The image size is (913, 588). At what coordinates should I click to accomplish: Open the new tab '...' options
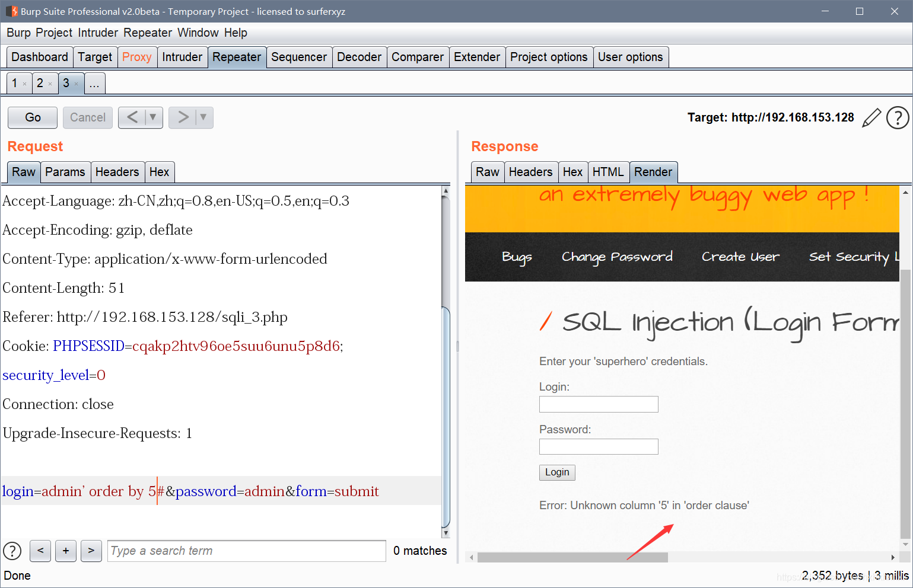point(94,84)
